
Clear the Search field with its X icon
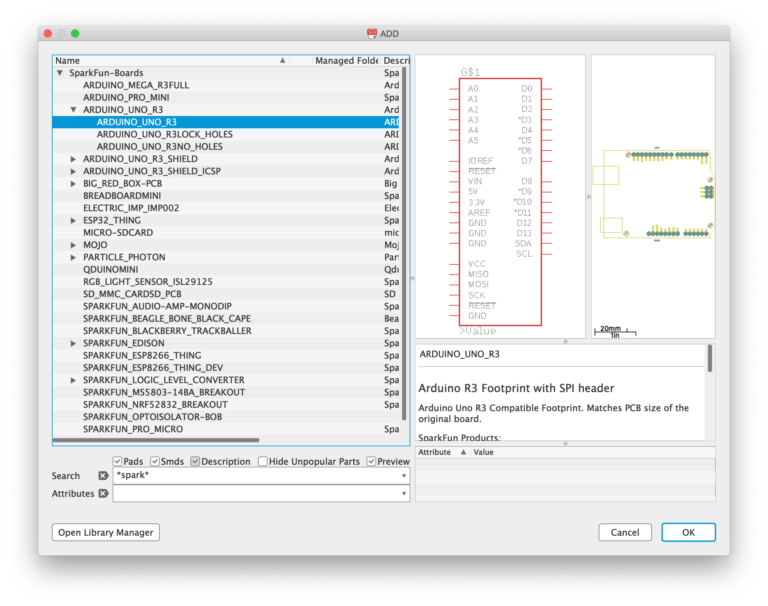[103, 476]
